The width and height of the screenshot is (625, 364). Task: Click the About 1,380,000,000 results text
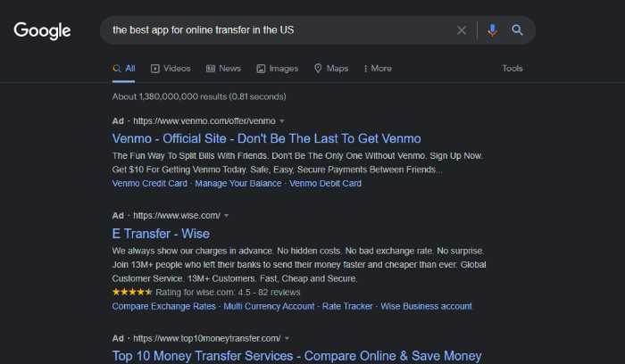(199, 96)
